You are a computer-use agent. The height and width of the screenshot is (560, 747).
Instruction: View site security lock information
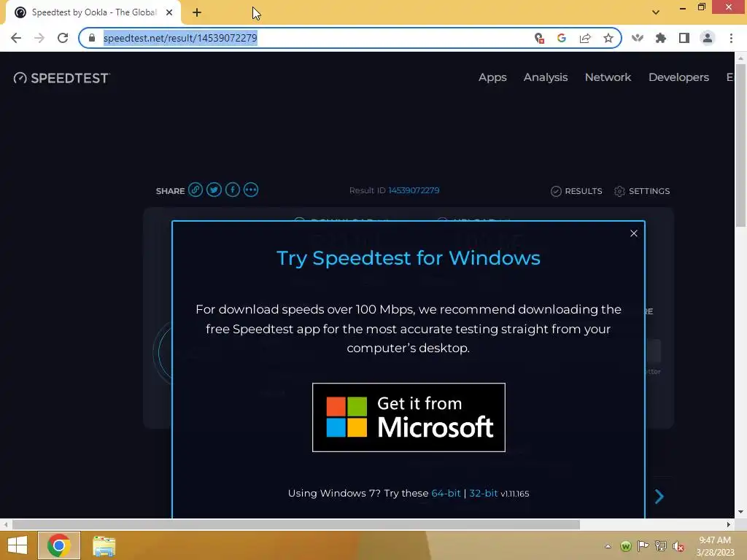92,38
